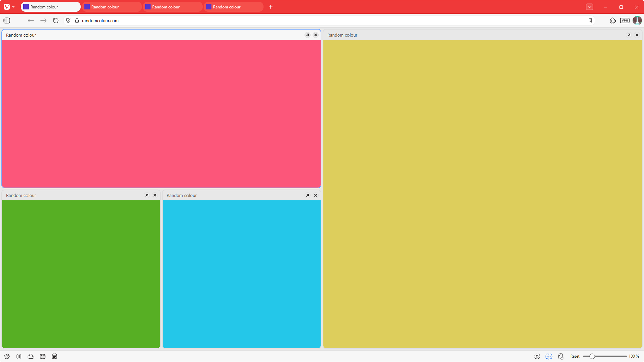Click the Reset zoom button

[x=575, y=356]
